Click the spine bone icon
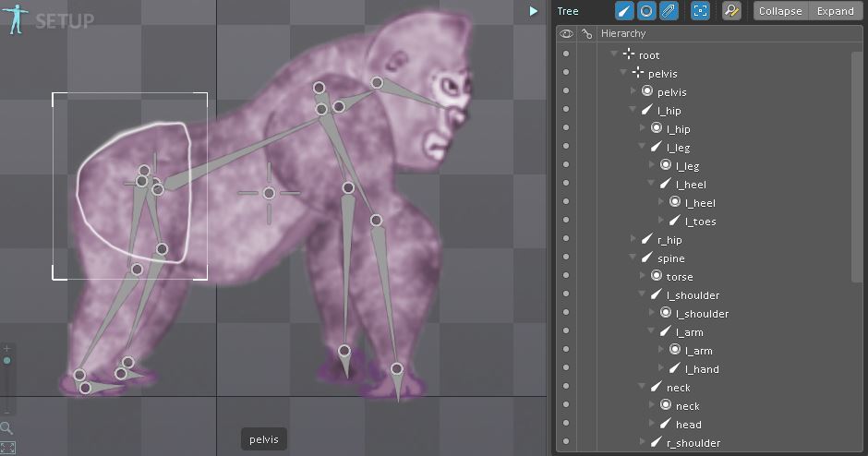Screen dimensions: 868x456 (646, 258)
